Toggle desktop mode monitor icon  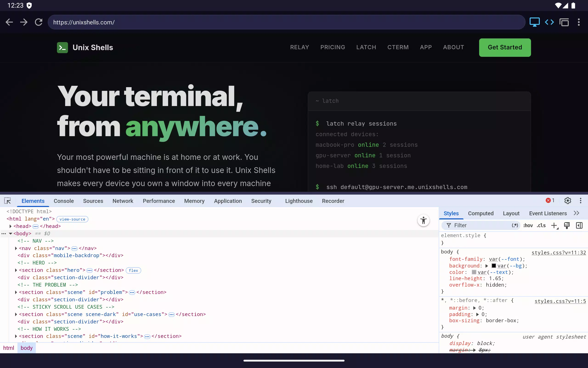534,22
